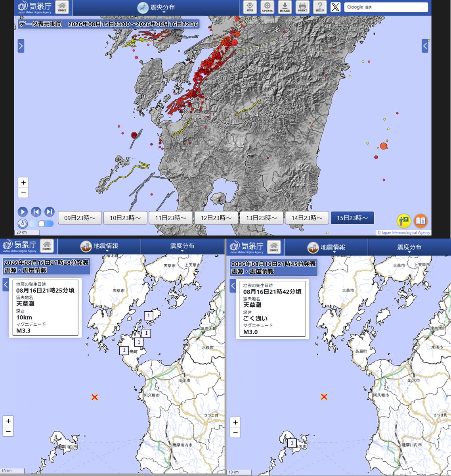The width and height of the screenshot is (451, 476).
Task: Click JMA logo in 21時45分 report panel
Action: coord(247,247)
